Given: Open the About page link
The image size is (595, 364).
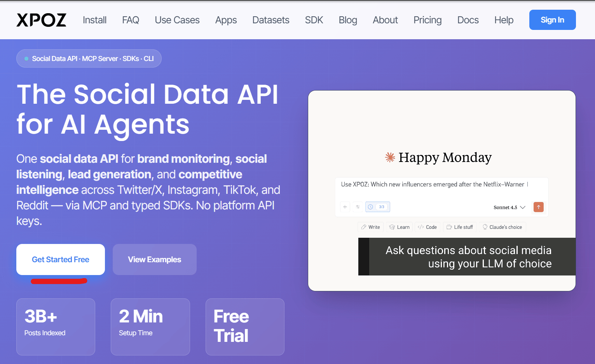Looking at the screenshot, I should click(x=385, y=20).
